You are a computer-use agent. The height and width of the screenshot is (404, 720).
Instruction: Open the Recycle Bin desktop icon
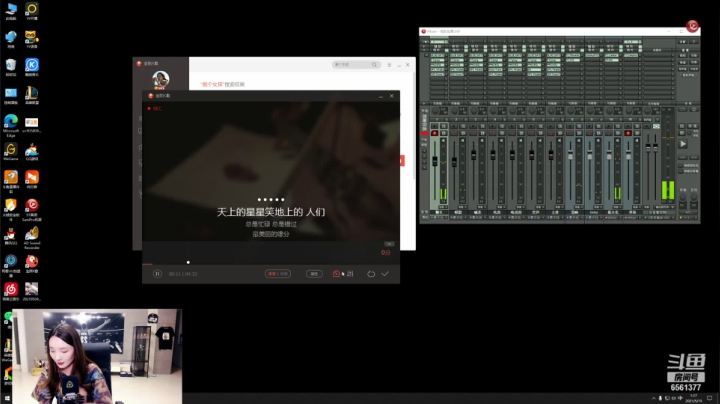[x=11, y=67]
